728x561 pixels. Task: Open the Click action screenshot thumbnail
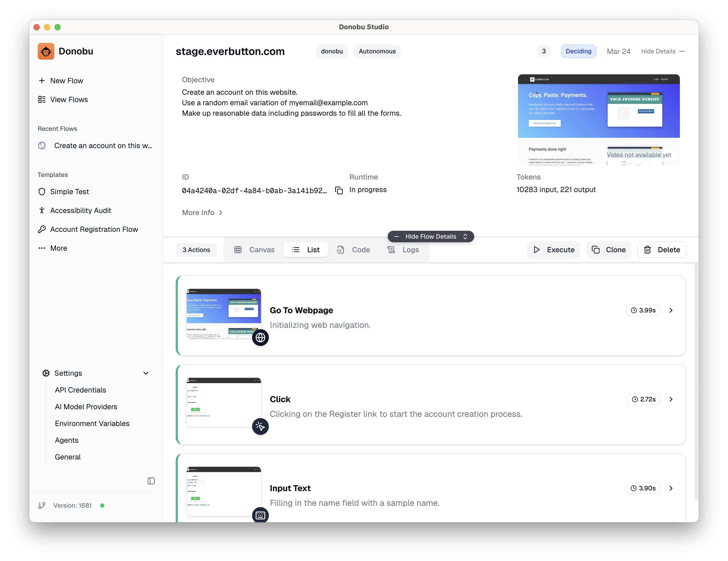click(224, 403)
